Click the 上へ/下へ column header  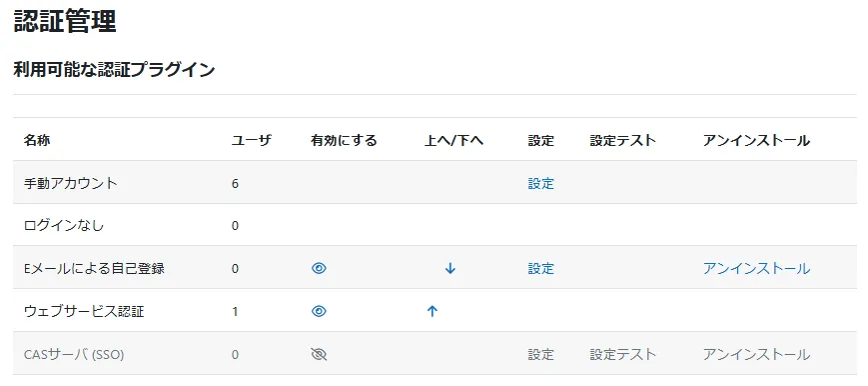tap(453, 141)
